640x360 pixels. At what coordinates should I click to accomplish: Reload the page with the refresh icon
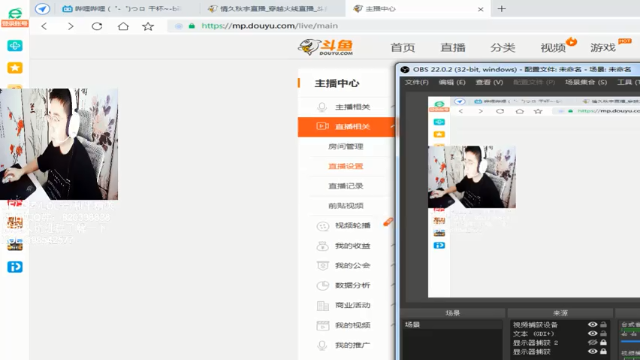tap(97, 27)
